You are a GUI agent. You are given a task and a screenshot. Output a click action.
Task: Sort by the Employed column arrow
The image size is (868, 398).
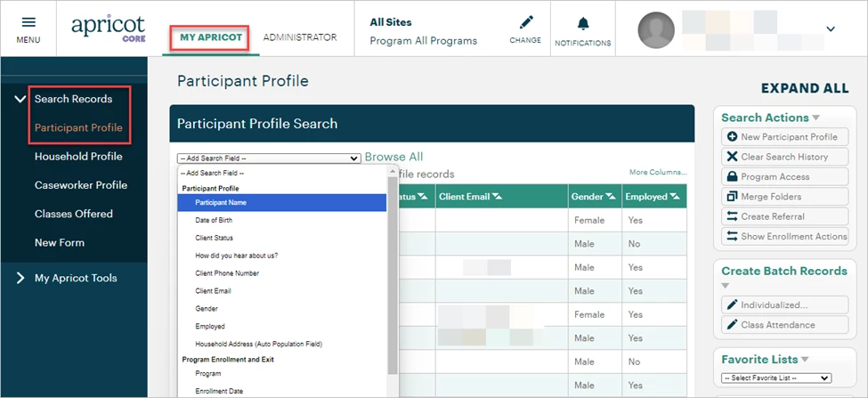point(675,197)
